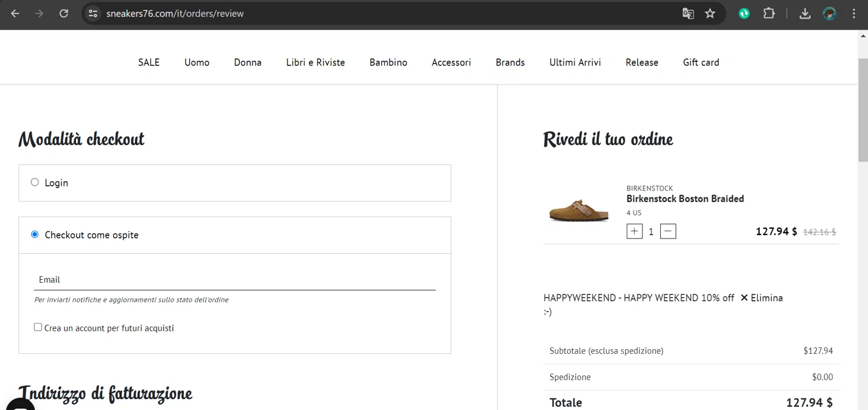
Task: Open the downloads icon
Action: tap(805, 13)
